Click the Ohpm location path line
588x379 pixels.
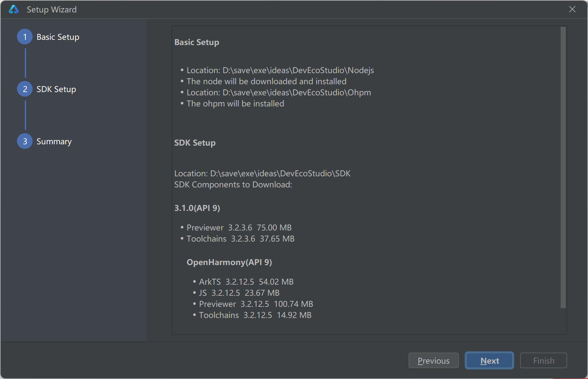point(279,92)
